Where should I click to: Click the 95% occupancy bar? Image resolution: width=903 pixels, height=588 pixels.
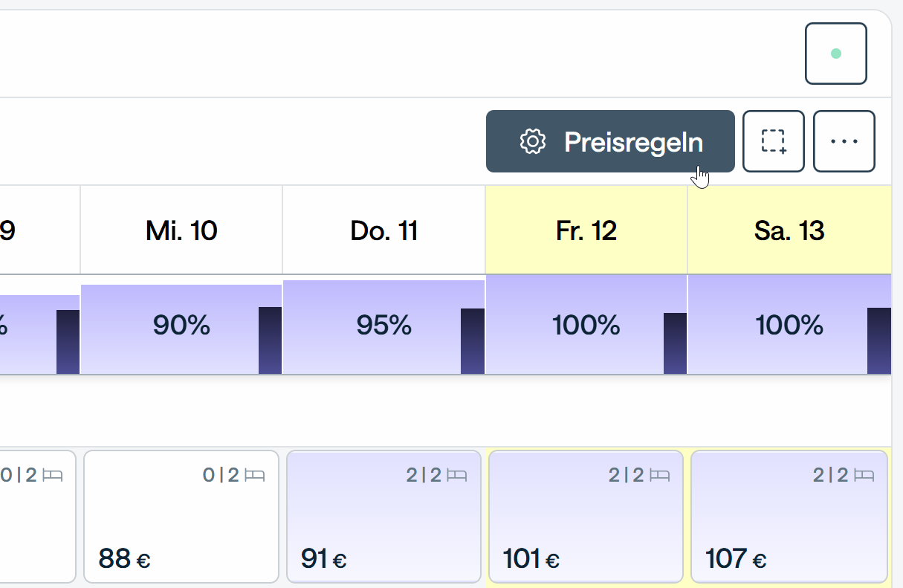tap(384, 326)
